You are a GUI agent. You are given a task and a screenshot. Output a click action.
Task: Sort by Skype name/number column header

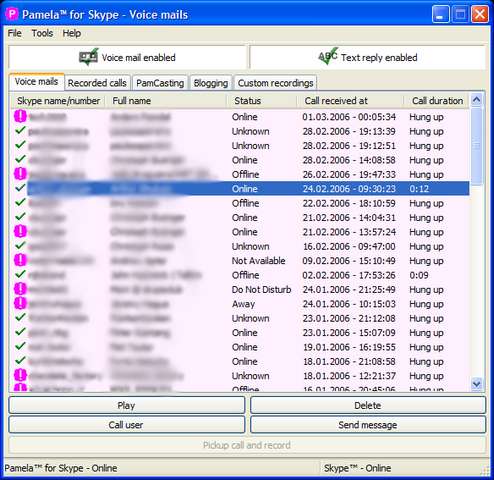point(58,101)
